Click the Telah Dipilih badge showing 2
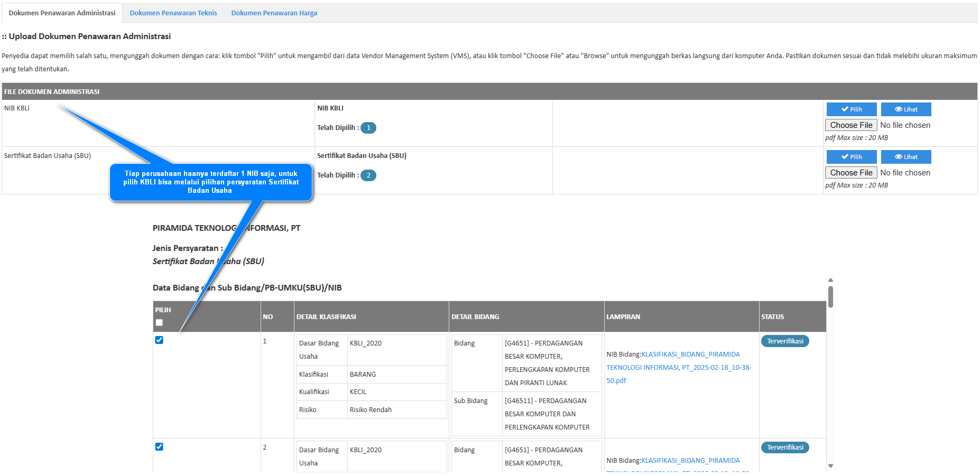 point(368,175)
